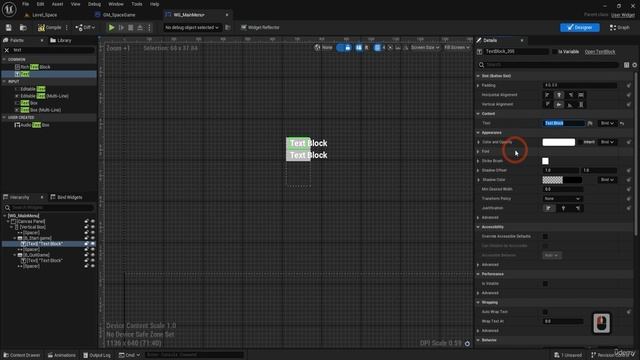Switch to Designer mode
The image size is (640, 360).
click(580, 27)
